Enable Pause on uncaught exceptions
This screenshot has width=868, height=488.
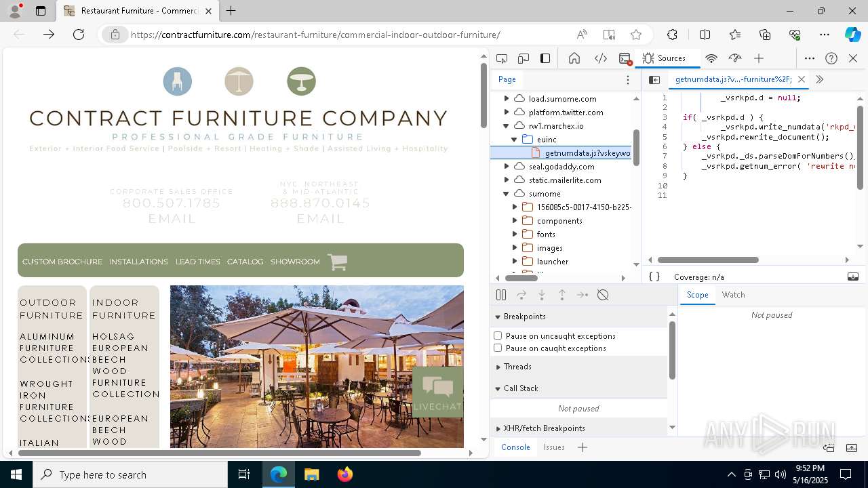(x=498, y=335)
